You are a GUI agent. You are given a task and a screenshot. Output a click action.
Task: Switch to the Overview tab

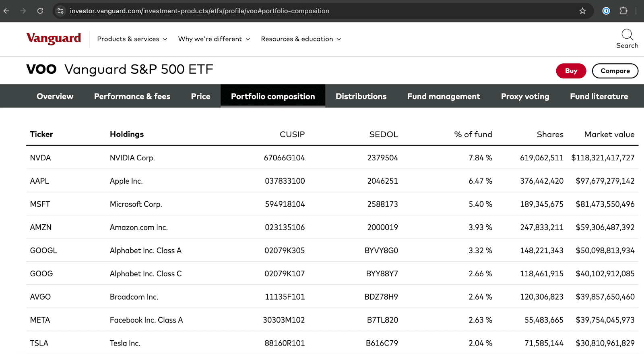pyautogui.click(x=55, y=96)
